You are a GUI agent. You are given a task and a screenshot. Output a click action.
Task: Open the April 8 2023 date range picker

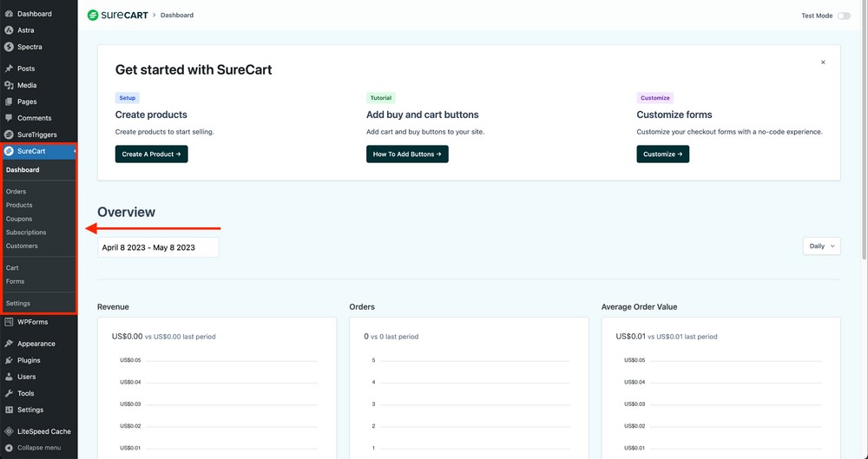pos(158,247)
